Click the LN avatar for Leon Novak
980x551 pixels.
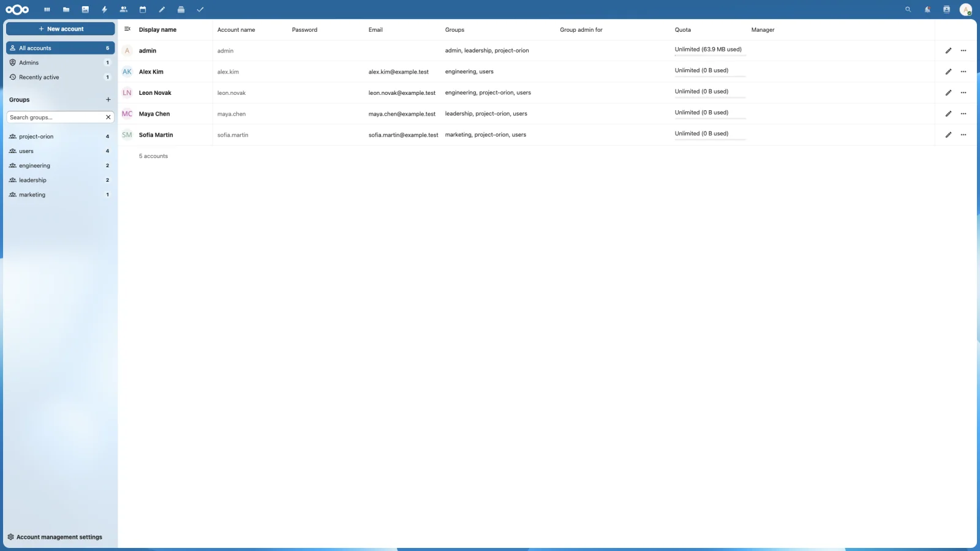(127, 92)
